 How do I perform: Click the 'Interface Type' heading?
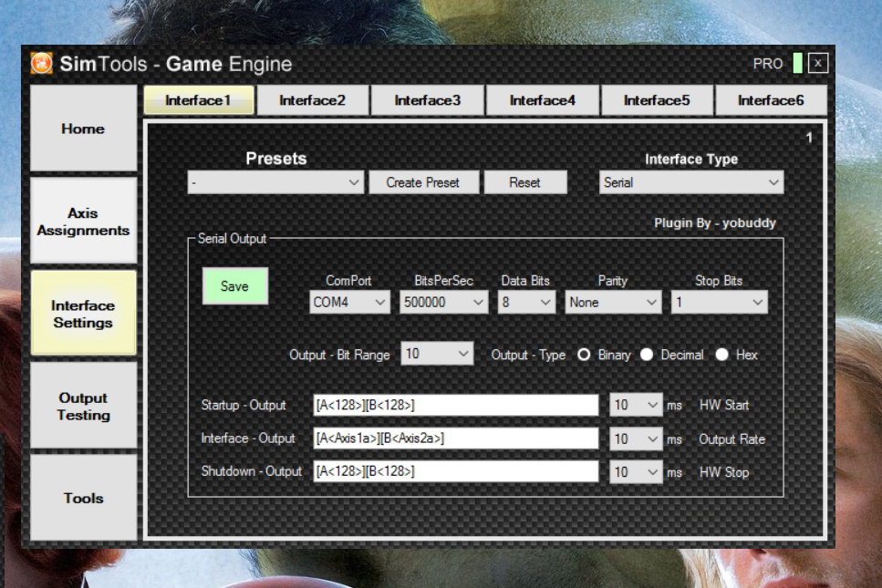(x=691, y=160)
